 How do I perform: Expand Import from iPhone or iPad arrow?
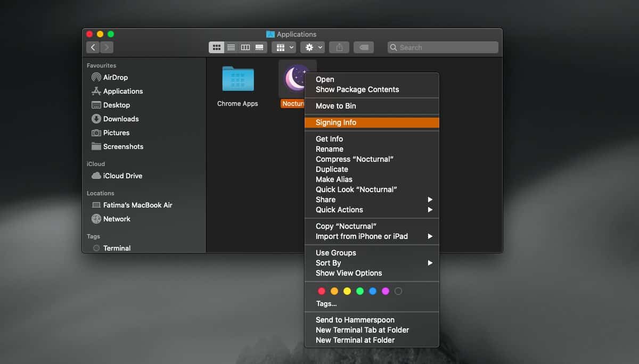click(430, 236)
